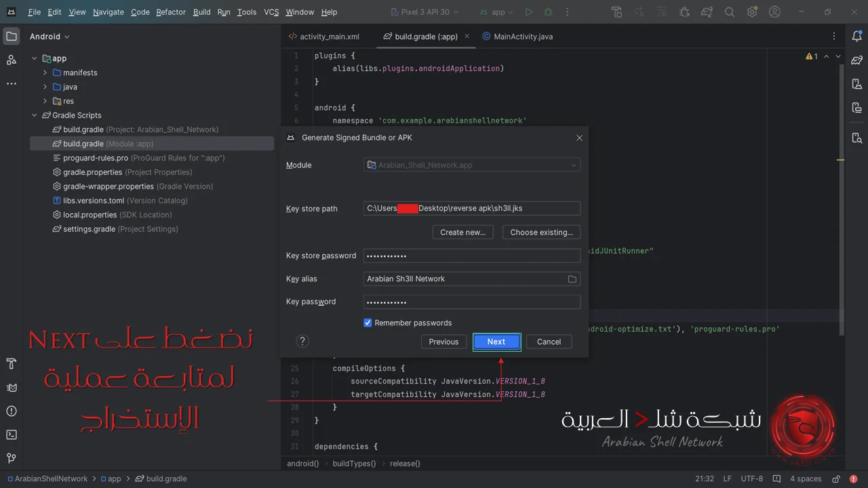Screen dimensions: 868x488
Task: Jump to next highlighted error arrow
Action: (839, 57)
